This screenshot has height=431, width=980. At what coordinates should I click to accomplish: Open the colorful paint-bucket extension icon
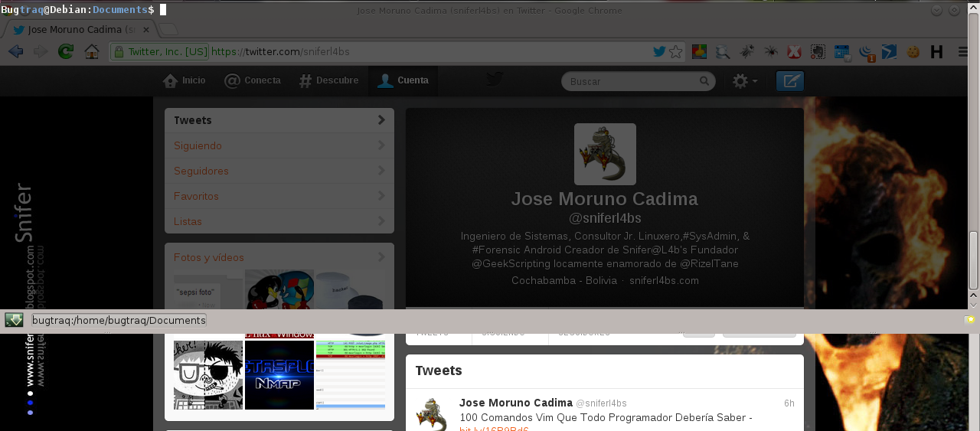[699, 51]
